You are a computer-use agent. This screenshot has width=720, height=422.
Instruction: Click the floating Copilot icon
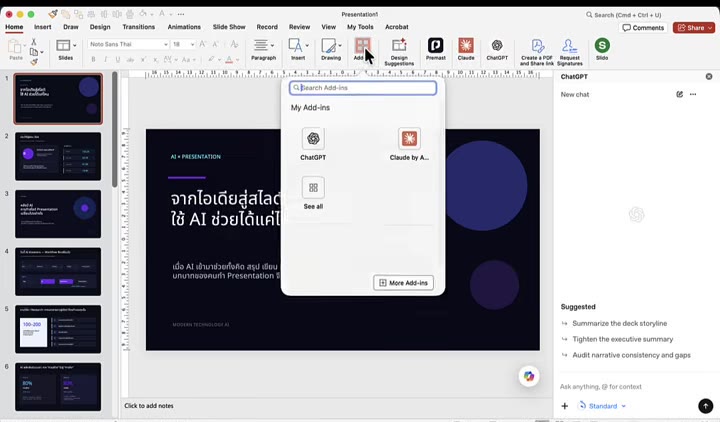pyautogui.click(x=529, y=376)
